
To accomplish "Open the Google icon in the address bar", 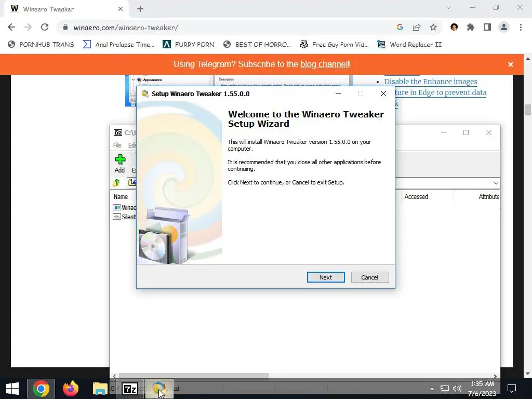I will pos(400,28).
